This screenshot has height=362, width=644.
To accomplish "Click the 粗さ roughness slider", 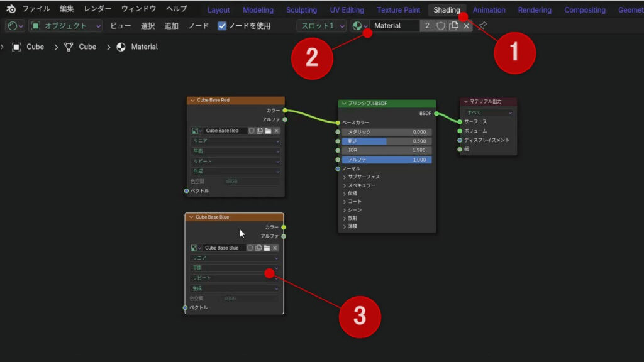I will tap(387, 141).
